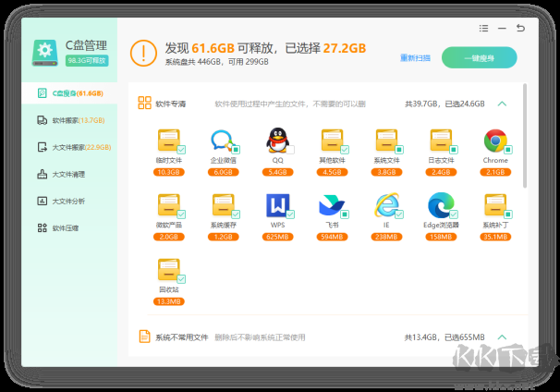Open the 临时文件 folder icon
Image resolution: width=560 pixels, height=392 pixels.
(168, 141)
